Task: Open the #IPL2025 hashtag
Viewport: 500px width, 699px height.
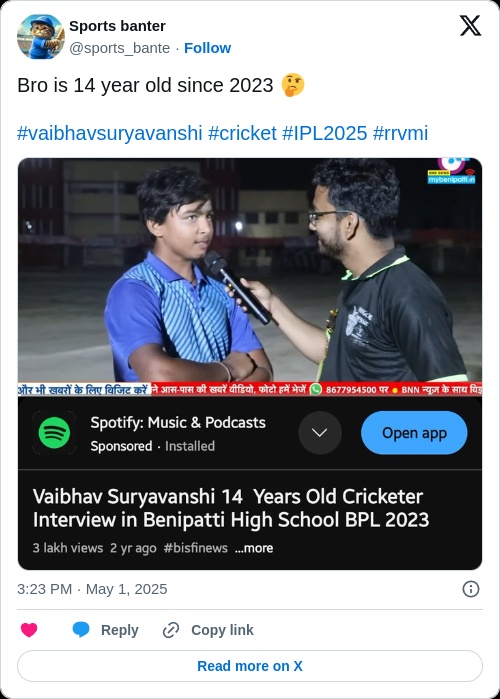Action: [325, 133]
